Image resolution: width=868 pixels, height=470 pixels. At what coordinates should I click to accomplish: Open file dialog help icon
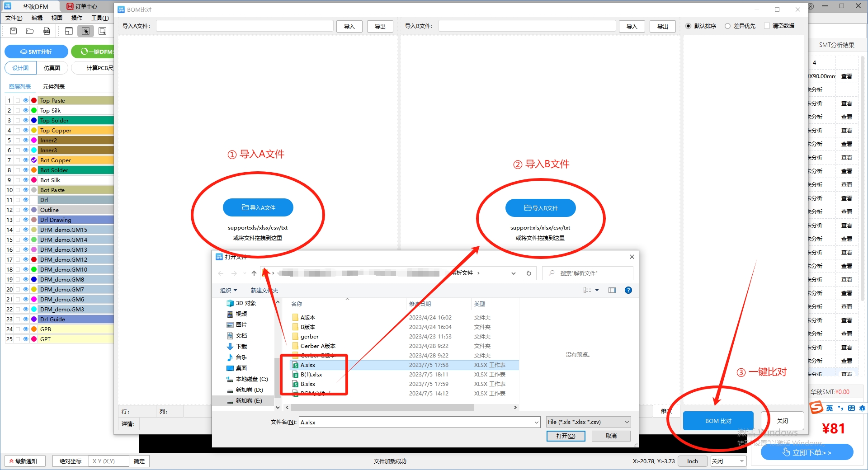pyautogui.click(x=628, y=290)
